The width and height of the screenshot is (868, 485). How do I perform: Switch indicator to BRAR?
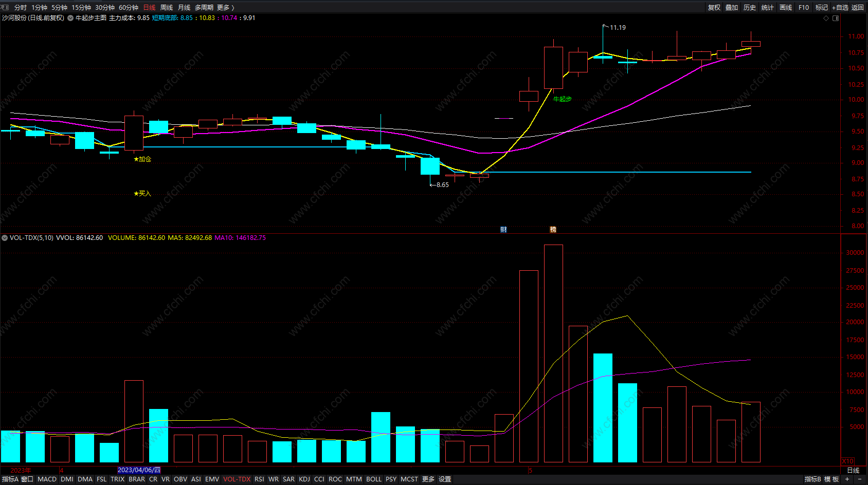click(x=137, y=479)
